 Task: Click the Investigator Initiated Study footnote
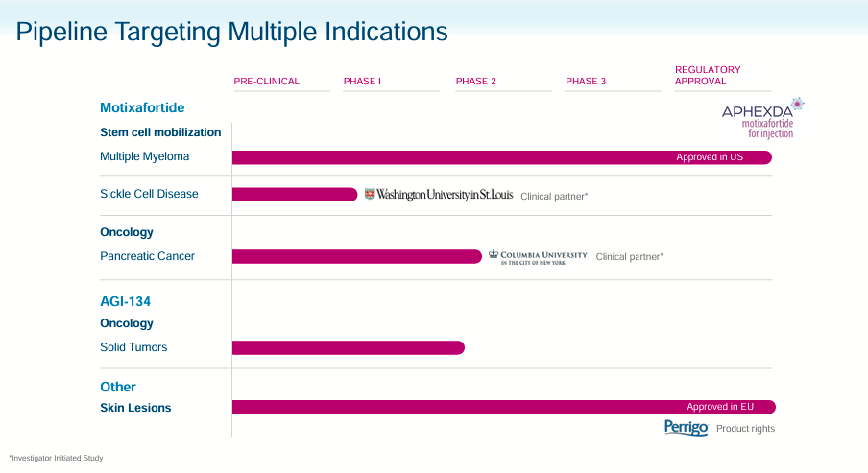click(57, 458)
